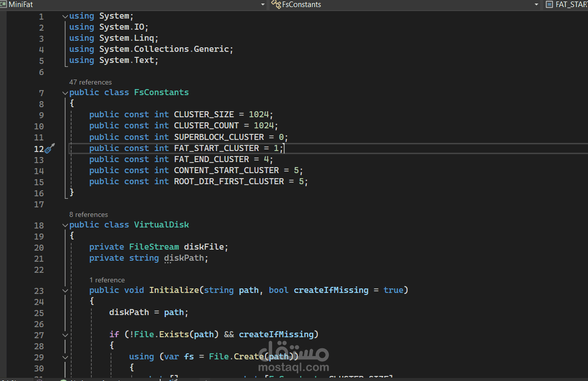Click the diskPath field name on line 21

184,258
